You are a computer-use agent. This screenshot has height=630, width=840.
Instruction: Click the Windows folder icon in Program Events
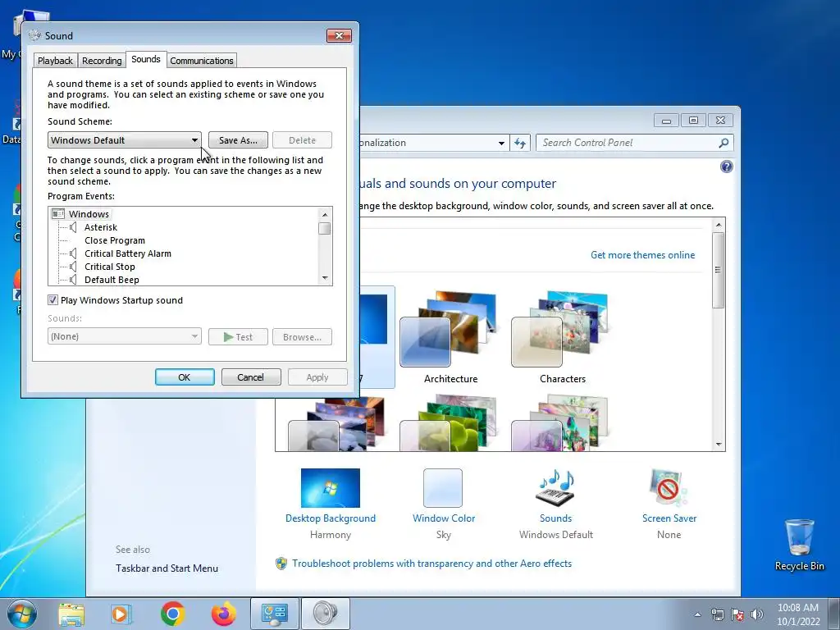click(x=58, y=214)
